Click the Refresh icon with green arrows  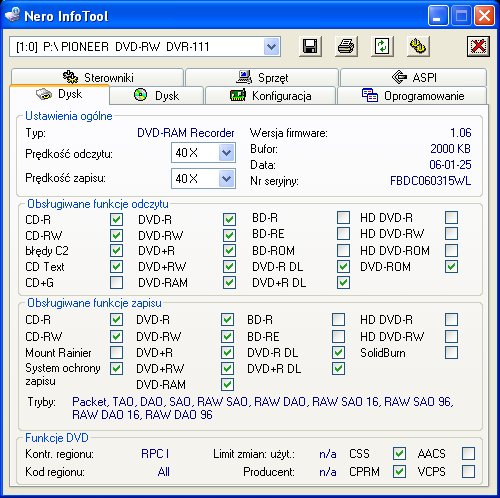click(382, 46)
